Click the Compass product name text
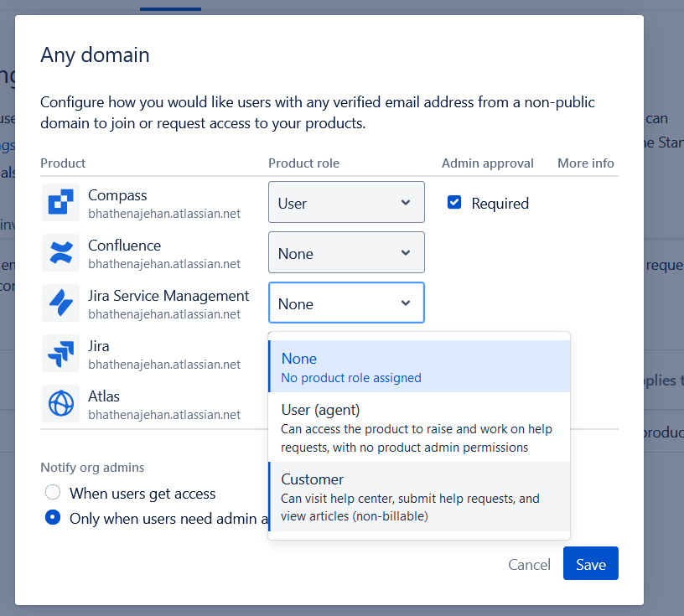The width and height of the screenshot is (684, 616). 117,195
